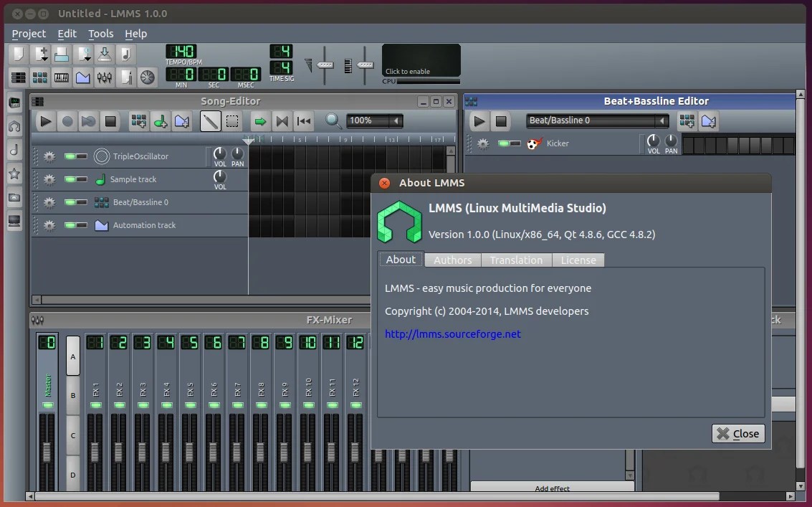
Task: Switch to the License tab
Action: [578, 260]
